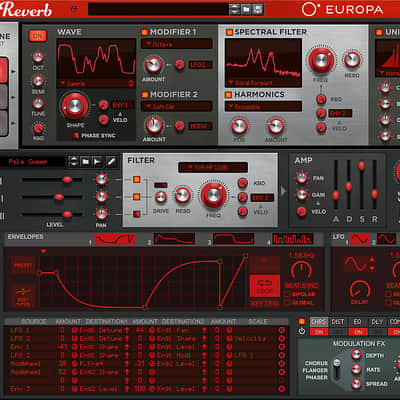Toggle the CHRS effect ON button

(319, 332)
